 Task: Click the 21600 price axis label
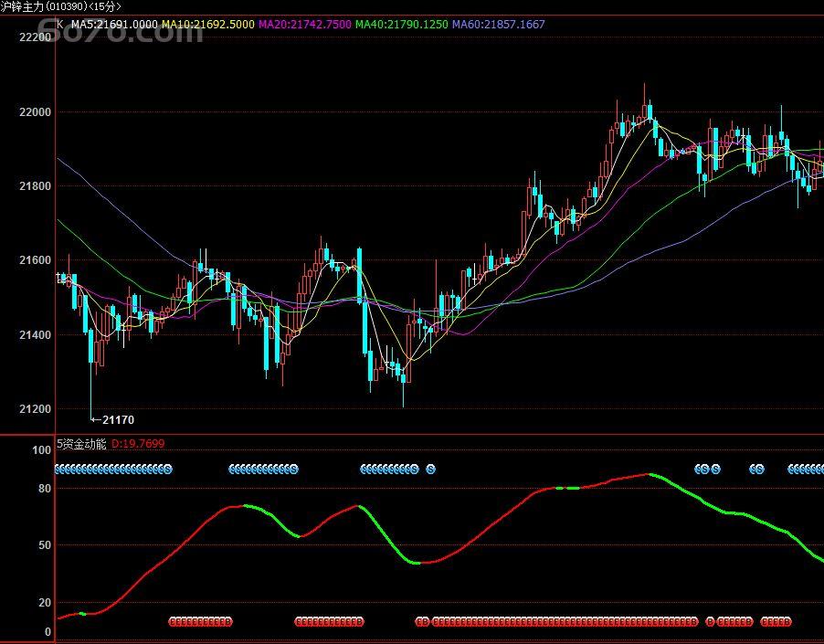click(35, 260)
